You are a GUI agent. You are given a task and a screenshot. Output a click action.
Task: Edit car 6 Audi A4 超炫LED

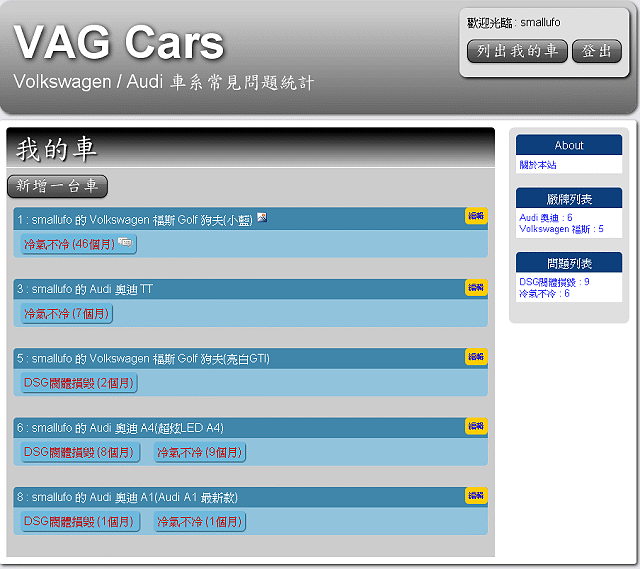pos(476,426)
